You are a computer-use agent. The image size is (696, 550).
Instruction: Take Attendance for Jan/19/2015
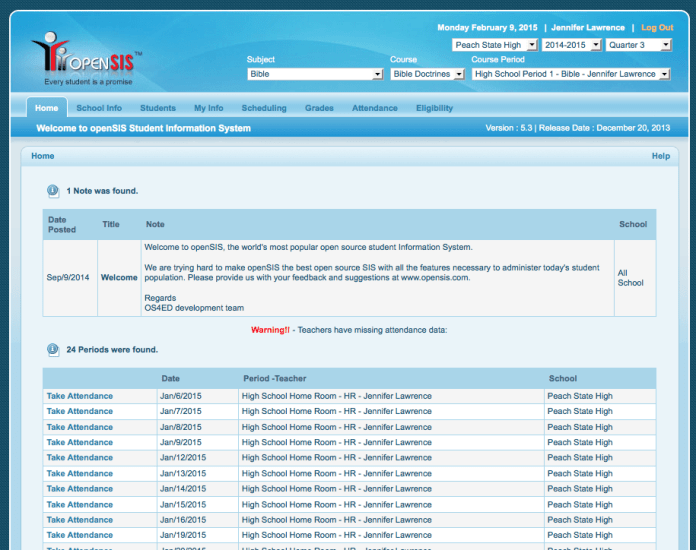(x=80, y=535)
